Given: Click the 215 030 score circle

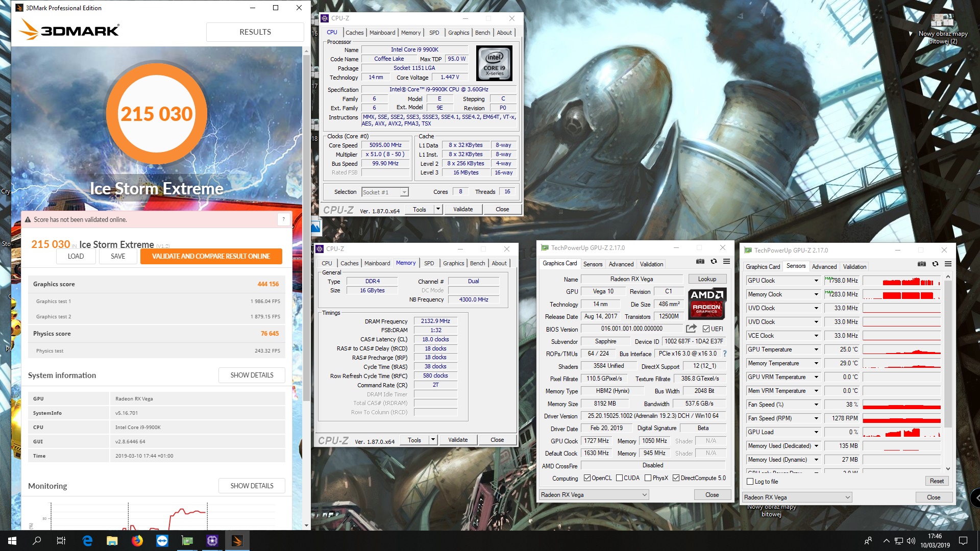Looking at the screenshot, I should tap(157, 114).
